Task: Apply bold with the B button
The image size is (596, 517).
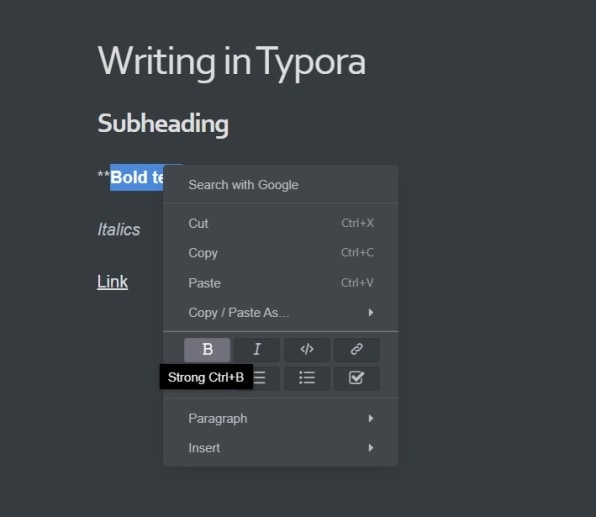Action: point(207,350)
